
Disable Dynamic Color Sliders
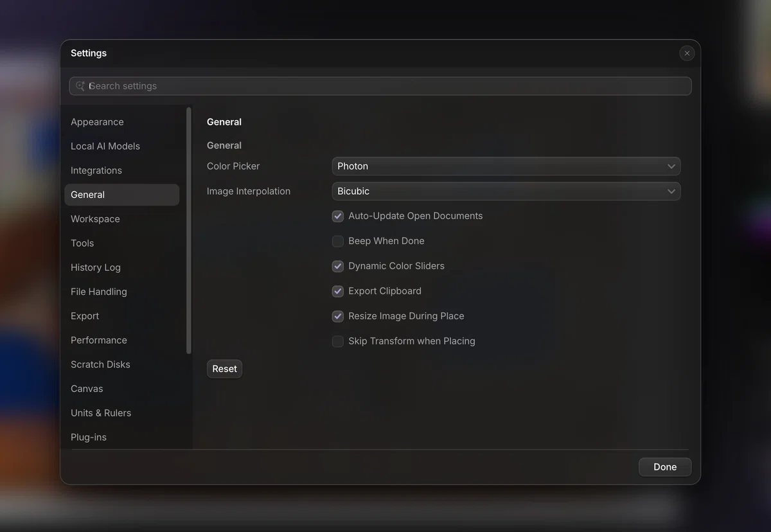pos(338,267)
